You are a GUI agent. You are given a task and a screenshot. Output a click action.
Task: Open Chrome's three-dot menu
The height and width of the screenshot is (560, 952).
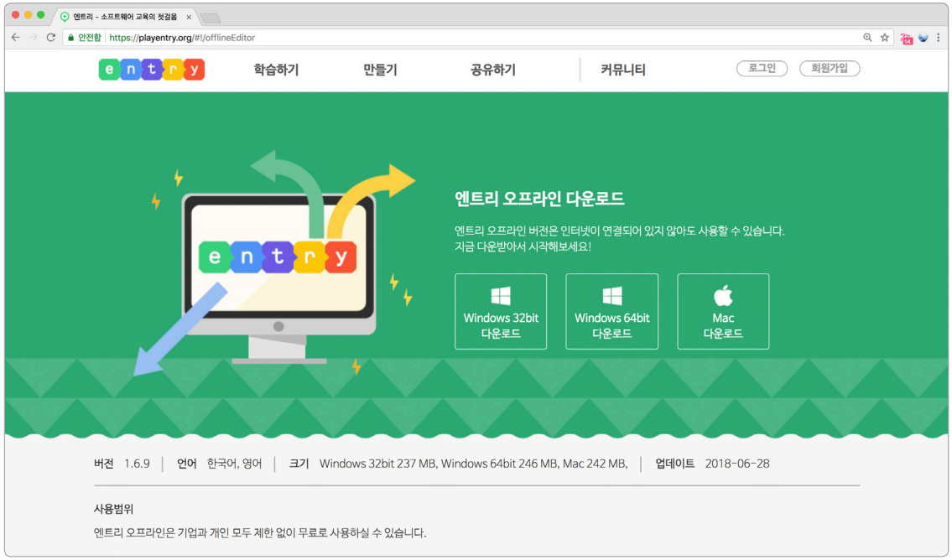pyautogui.click(x=939, y=38)
